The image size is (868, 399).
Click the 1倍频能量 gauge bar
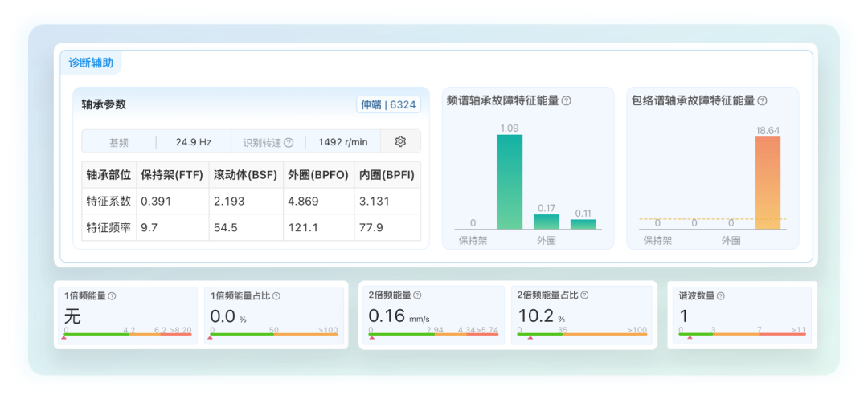point(128,334)
